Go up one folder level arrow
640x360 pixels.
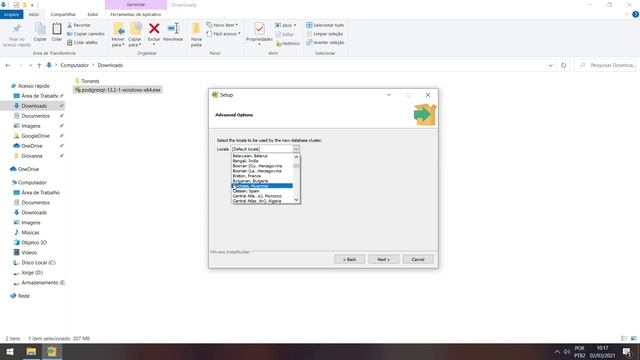tap(39, 65)
